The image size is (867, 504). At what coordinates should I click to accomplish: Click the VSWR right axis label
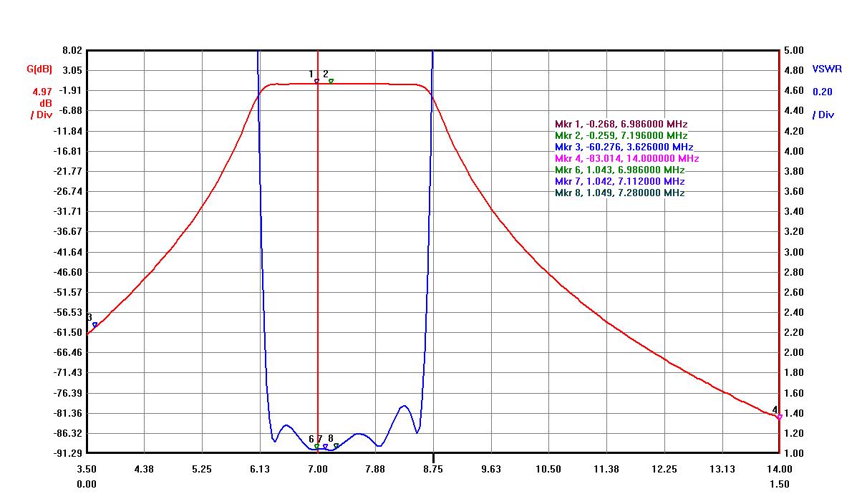click(827, 69)
